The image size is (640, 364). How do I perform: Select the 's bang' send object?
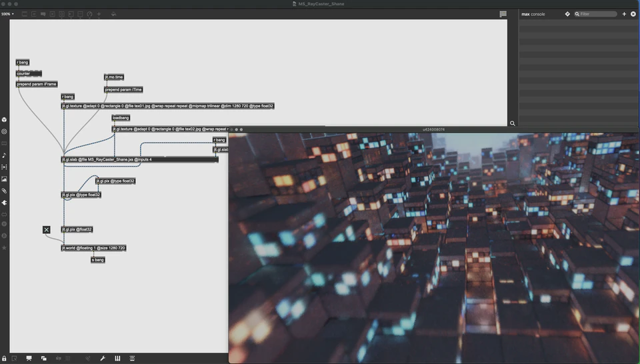click(x=98, y=260)
